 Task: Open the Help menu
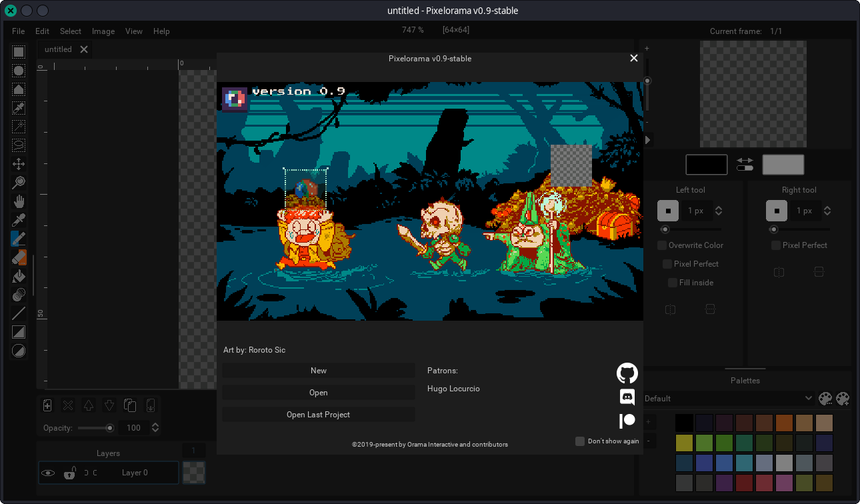pos(161,31)
